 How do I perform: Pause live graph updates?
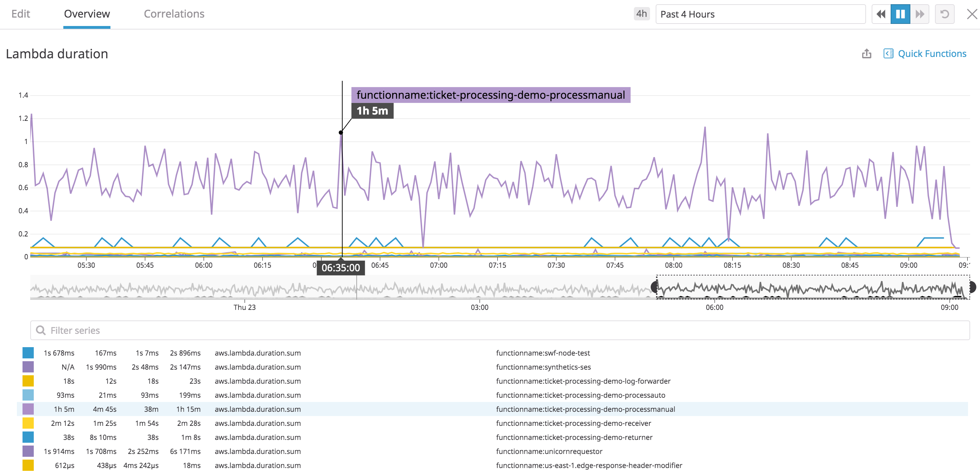(901, 14)
